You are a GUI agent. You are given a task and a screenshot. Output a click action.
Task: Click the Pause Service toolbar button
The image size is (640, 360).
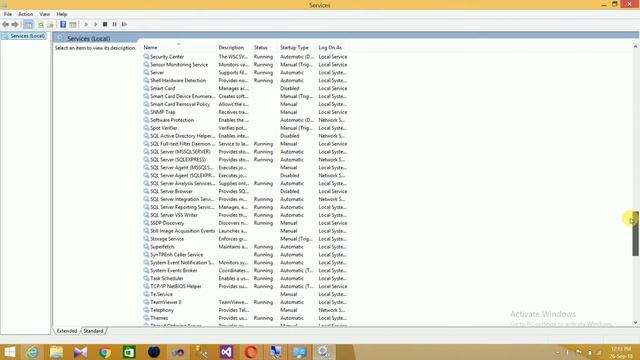coord(115,24)
